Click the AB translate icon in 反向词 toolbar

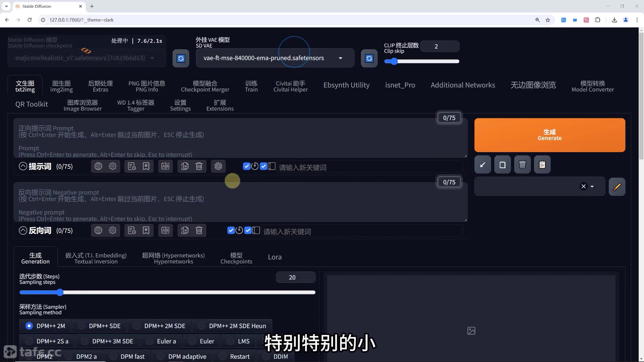click(165, 230)
